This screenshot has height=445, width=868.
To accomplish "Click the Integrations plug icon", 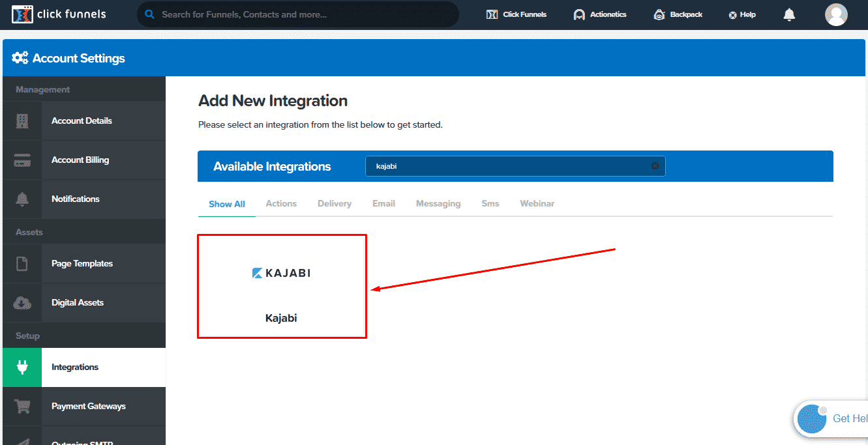I will [x=22, y=367].
